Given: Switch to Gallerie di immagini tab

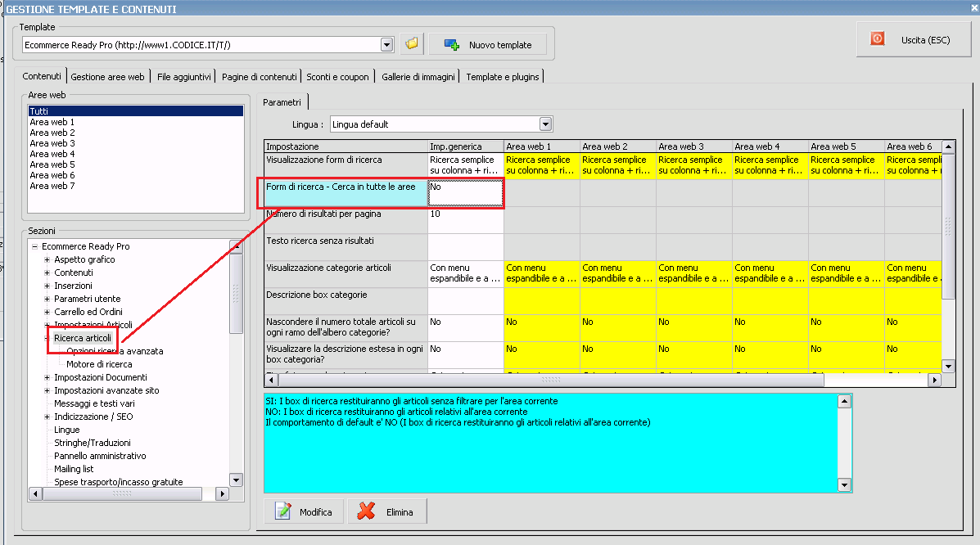Looking at the screenshot, I should (x=418, y=77).
